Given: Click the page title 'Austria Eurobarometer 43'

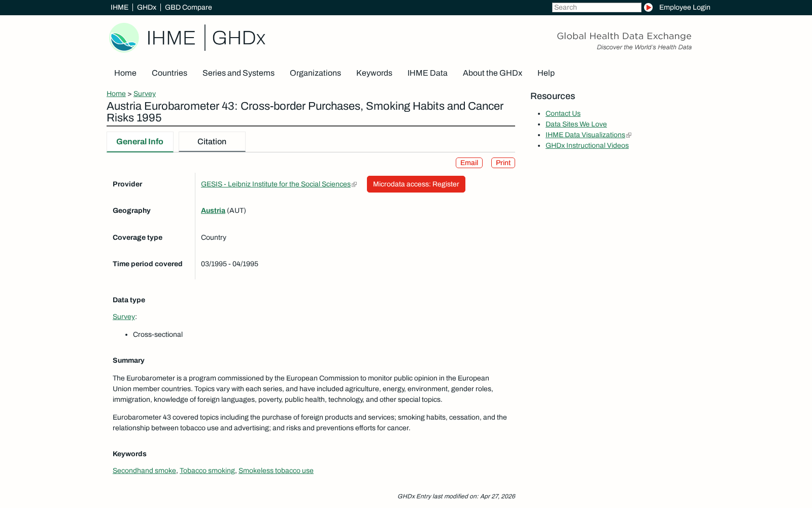Looking at the screenshot, I should pyautogui.click(x=305, y=112).
